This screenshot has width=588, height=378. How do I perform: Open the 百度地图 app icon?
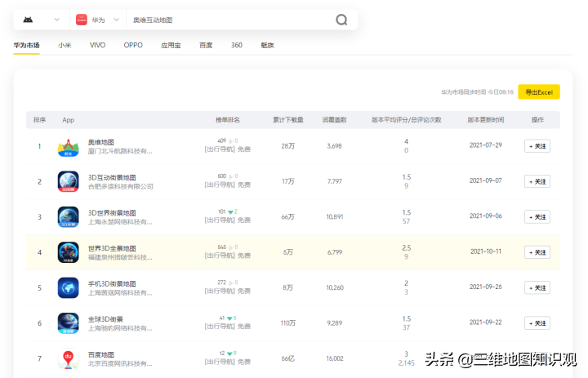tap(69, 358)
